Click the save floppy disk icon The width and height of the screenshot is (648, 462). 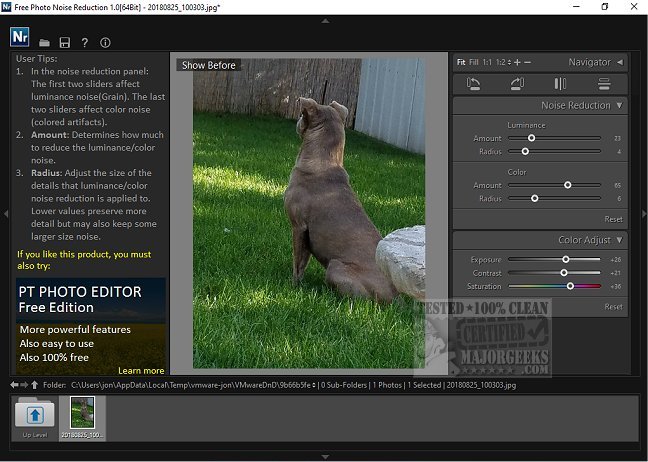point(65,43)
